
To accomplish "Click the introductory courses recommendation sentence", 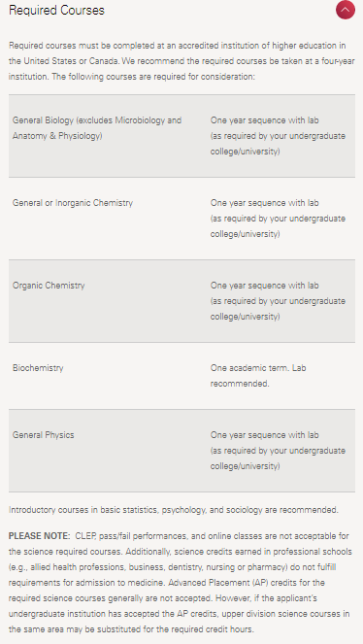I will 174,510.
